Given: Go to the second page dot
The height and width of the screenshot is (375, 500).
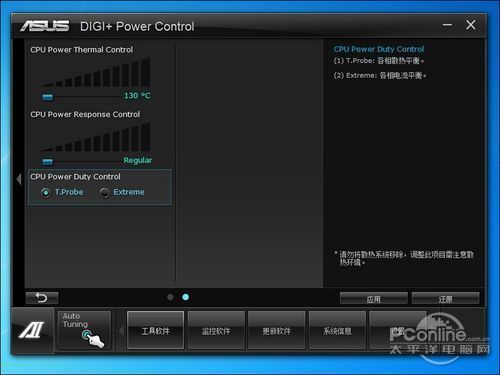Looking at the screenshot, I should 186,297.
